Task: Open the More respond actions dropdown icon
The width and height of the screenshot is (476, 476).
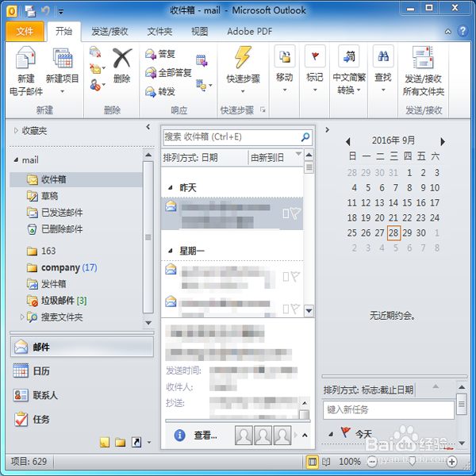Action: tap(204, 86)
